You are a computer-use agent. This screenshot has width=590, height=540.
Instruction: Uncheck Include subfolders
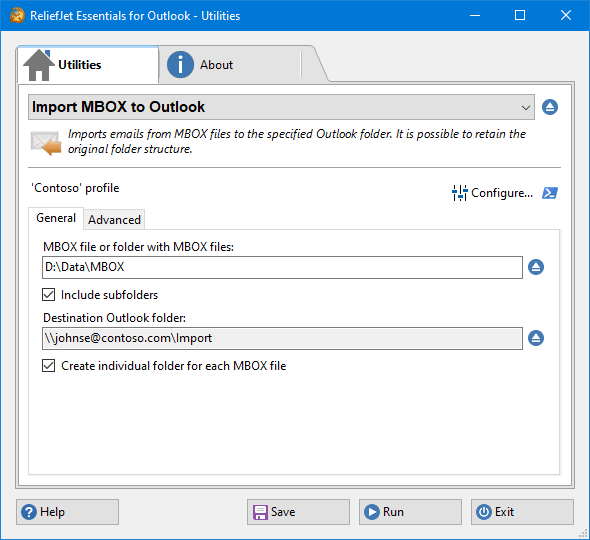click(49, 295)
